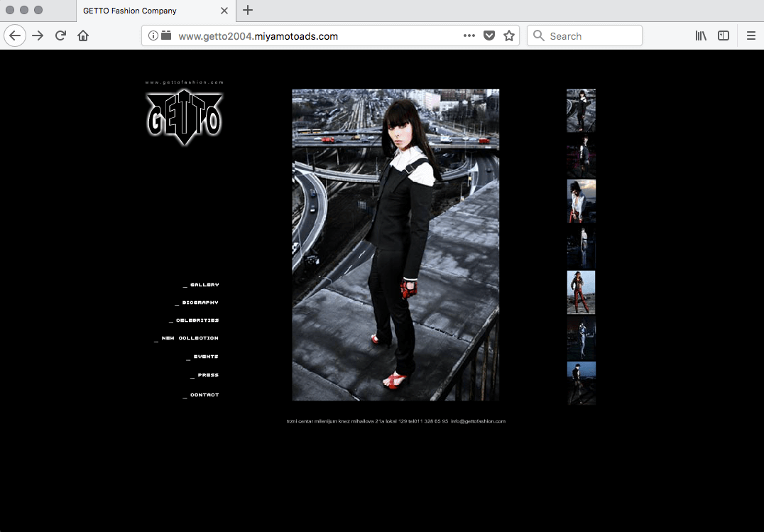The width and height of the screenshot is (764, 532).
Task: Select the red trousers model thumbnail
Action: coord(581,292)
